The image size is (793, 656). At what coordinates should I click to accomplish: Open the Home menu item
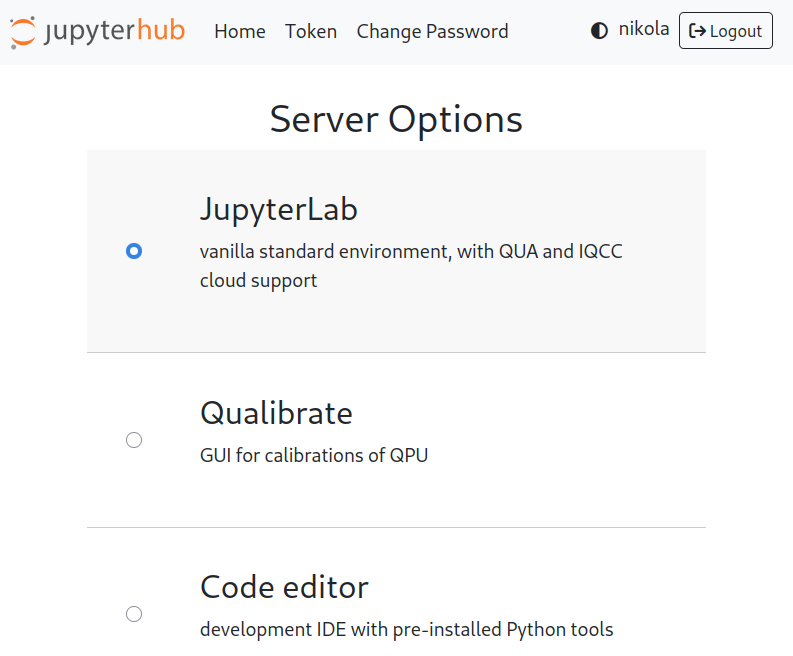(240, 32)
